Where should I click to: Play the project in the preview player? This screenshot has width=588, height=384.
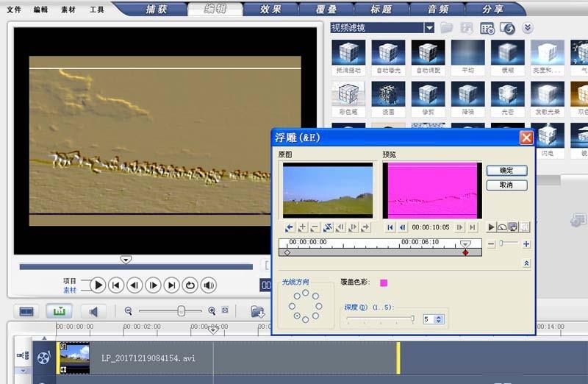97,285
